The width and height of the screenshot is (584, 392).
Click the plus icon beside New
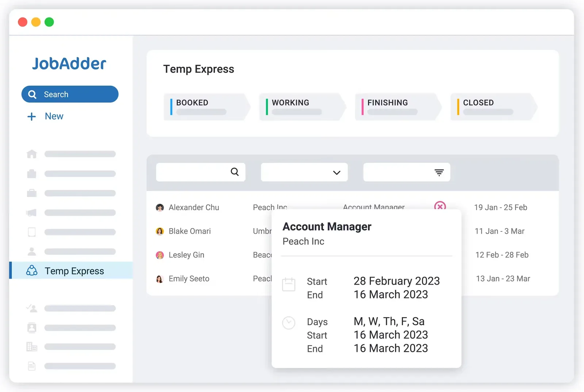point(32,116)
